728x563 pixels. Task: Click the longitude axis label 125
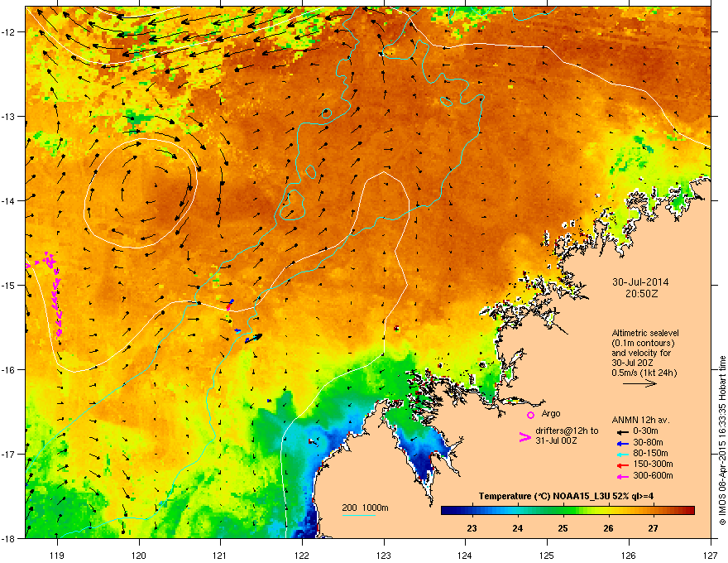(547, 556)
